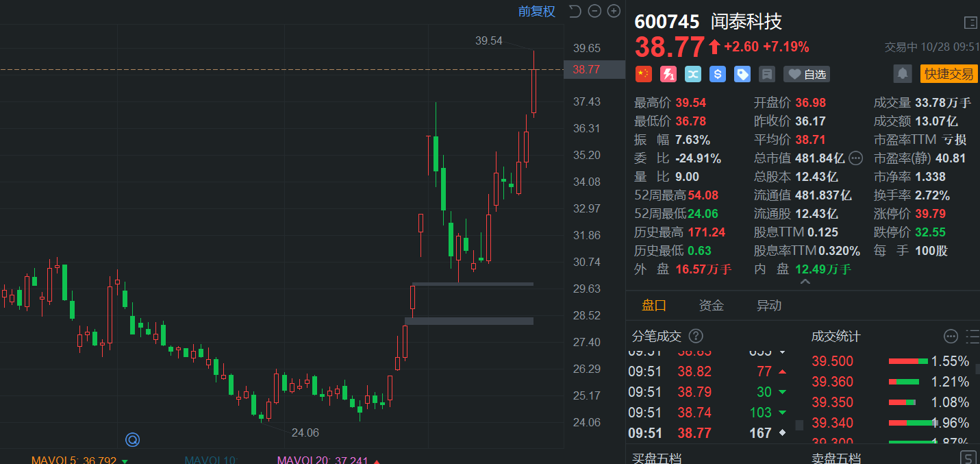
Task: Collapse the quote details with chevron
Action: [805, 282]
